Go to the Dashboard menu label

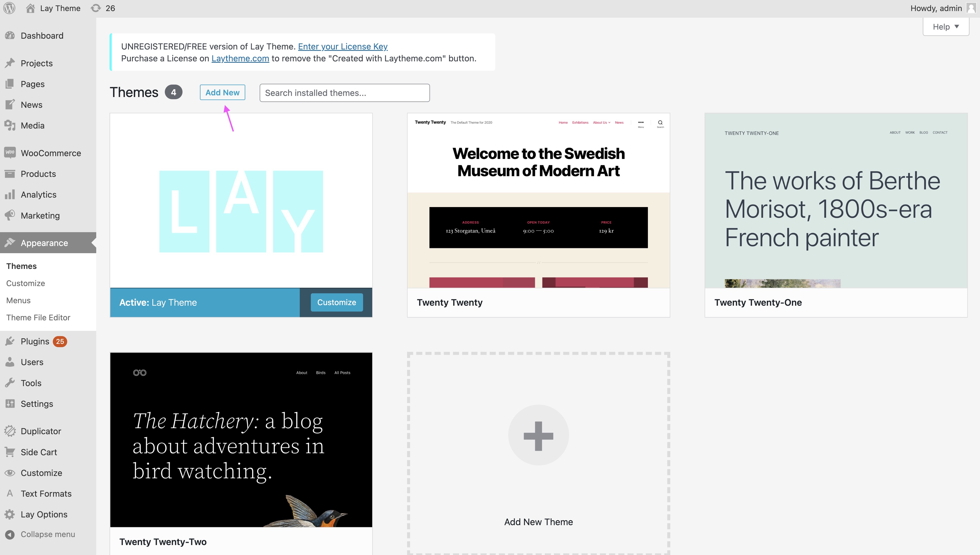[x=42, y=35]
